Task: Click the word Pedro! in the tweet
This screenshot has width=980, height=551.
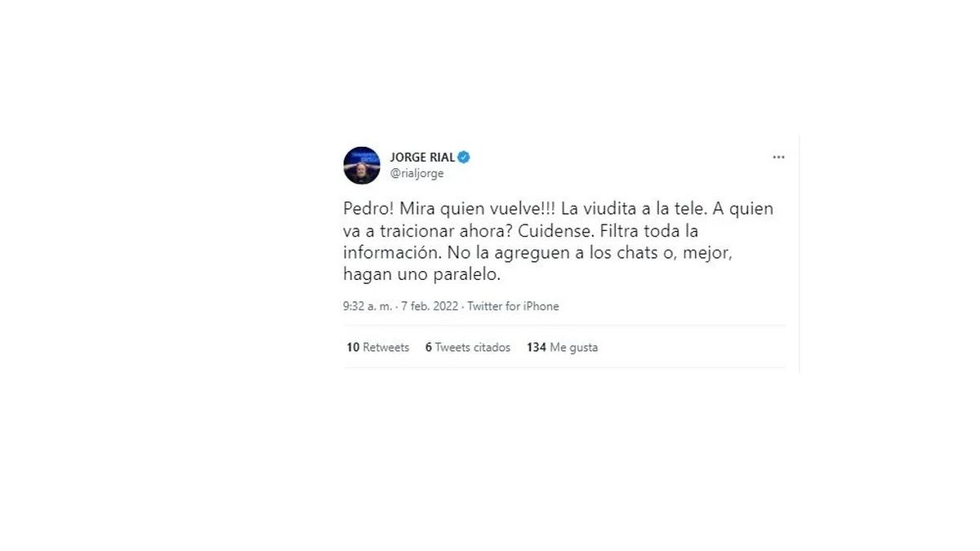Action: pyautogui.click(x=364, y=208)
